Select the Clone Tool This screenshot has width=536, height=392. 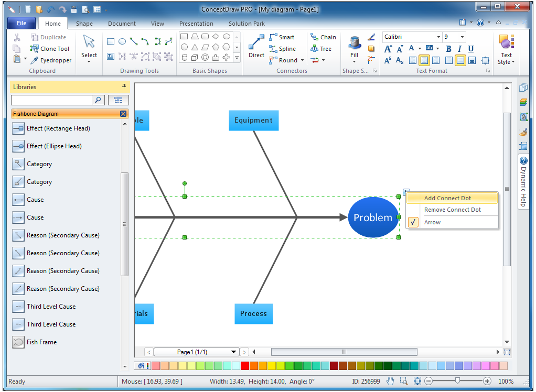49,49
